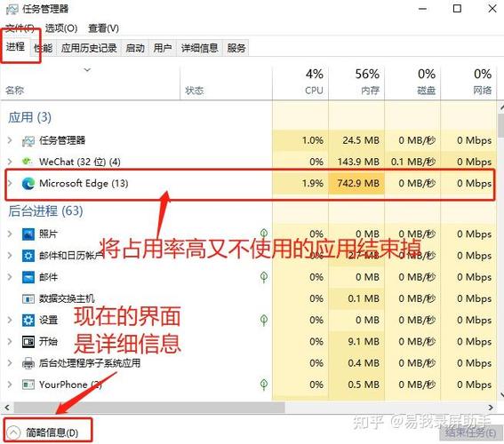
Task: Switch to the 应用历史记录 tab
Action: [x=89, y=48]
